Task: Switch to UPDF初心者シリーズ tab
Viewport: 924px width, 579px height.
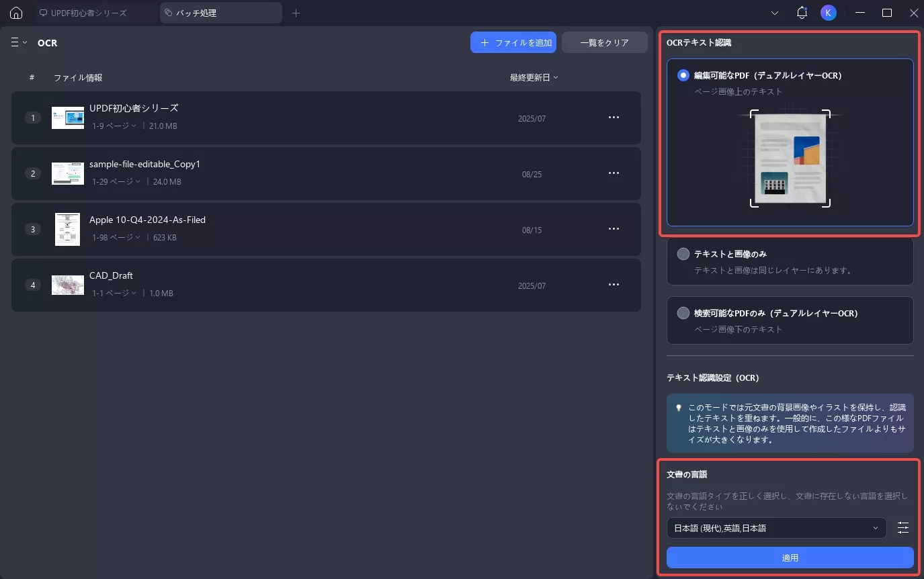Action: pyautogui.click(x=94, y=13)
